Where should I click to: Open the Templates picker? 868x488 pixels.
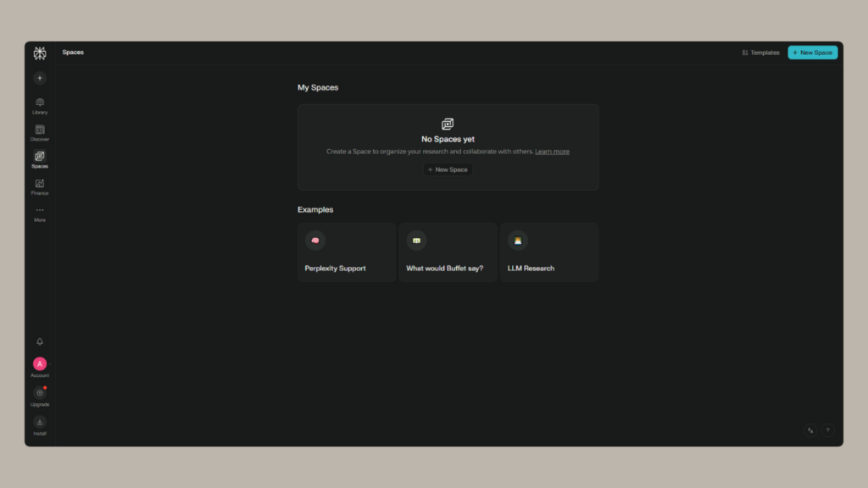coord(759,52)
